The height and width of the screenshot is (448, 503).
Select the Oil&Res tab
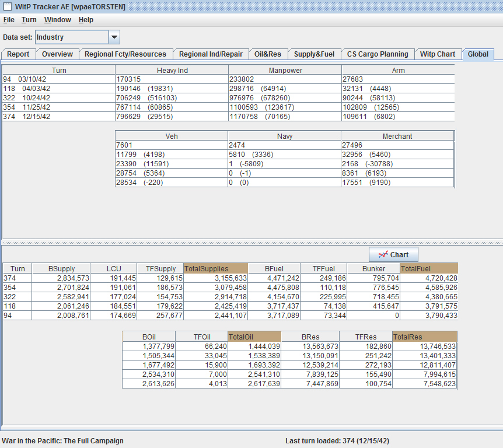click(x=268, y=54)
